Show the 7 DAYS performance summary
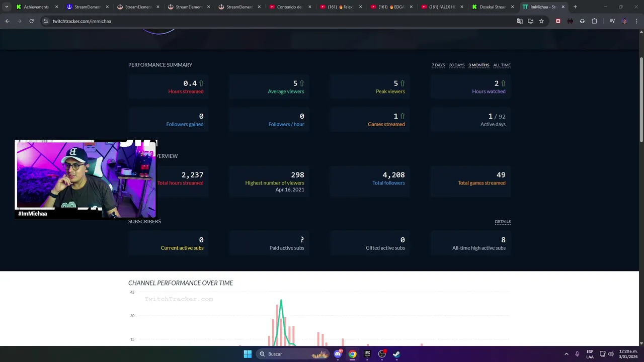The image size is (644, 362). point(438,65)
